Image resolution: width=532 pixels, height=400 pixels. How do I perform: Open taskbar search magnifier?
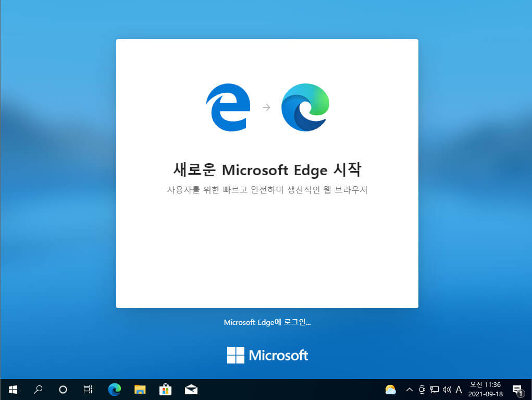(x=38, y=390)
